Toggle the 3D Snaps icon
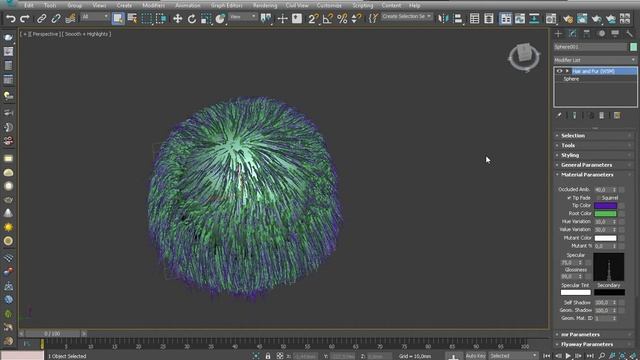Screen dimensions: 640x360 tap(313, 19)
